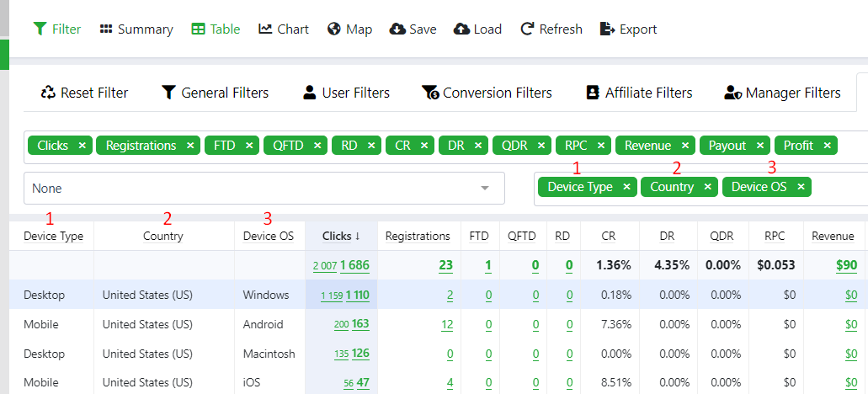Open the Summary view
The height and width of the screenshot is (394, 868).
coord(136,29)
